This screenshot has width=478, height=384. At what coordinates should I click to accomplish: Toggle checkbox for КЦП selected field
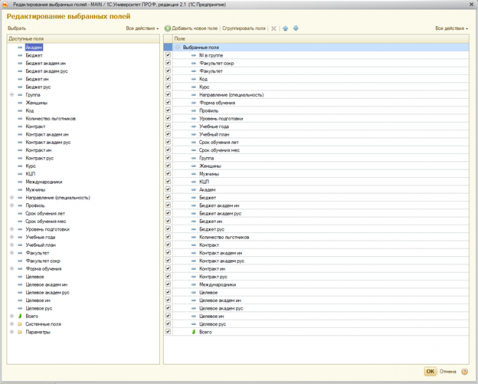click(x=168, y=182)
